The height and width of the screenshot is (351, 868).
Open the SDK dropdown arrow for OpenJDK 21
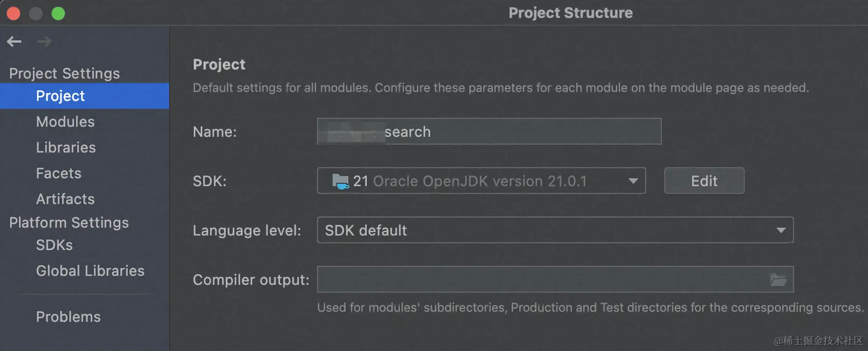633,181
